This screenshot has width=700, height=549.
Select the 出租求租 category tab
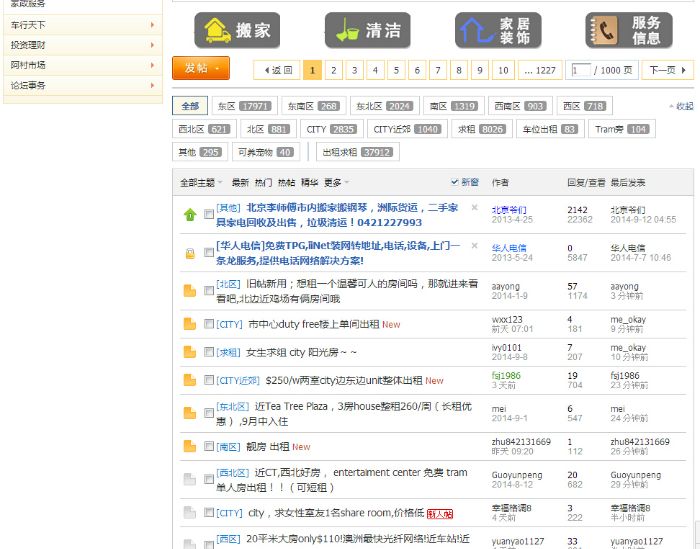[358, 152]
